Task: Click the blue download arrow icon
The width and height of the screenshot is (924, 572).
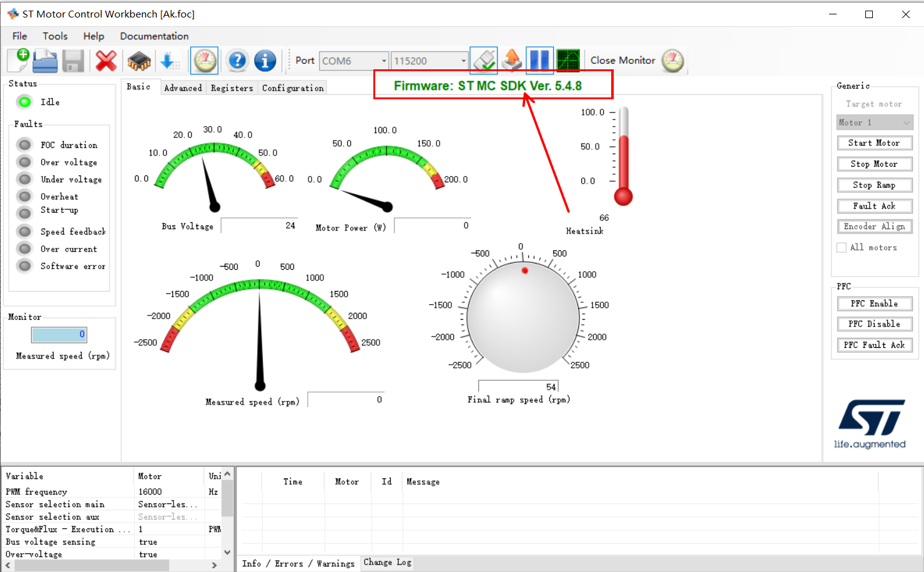Action: (170, 61)
